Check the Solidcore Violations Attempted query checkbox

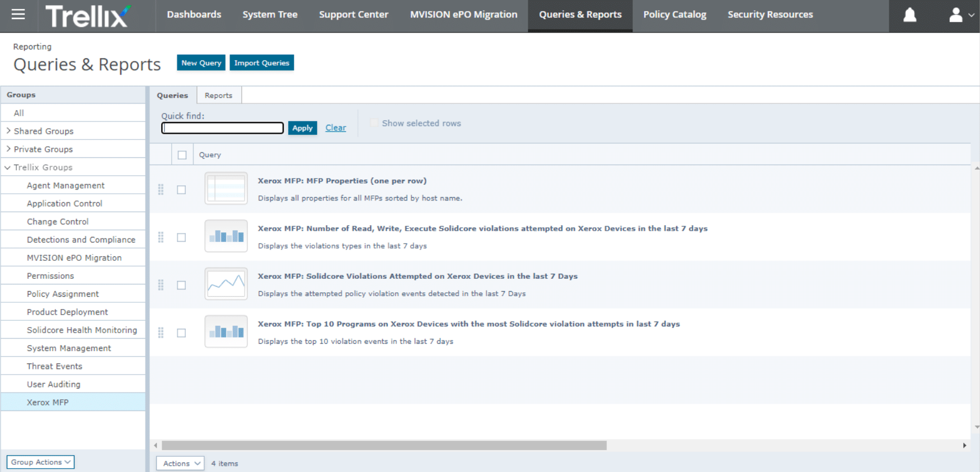point(181,285)
